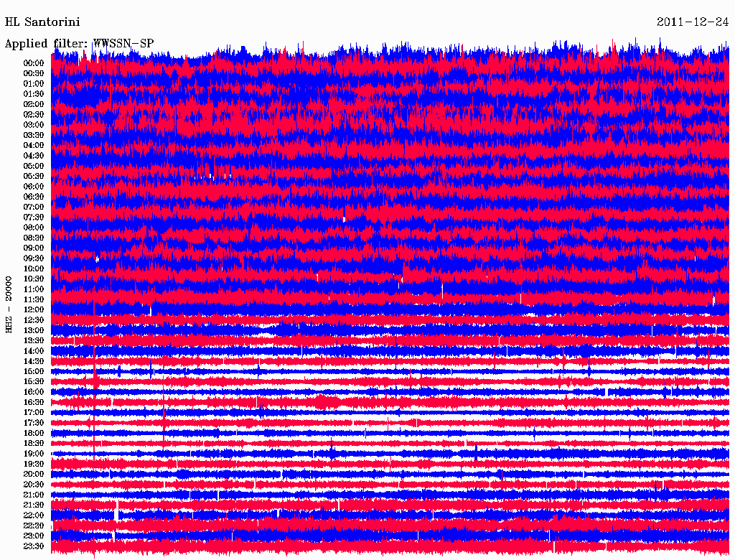Select the 18:00 time label

34,433
